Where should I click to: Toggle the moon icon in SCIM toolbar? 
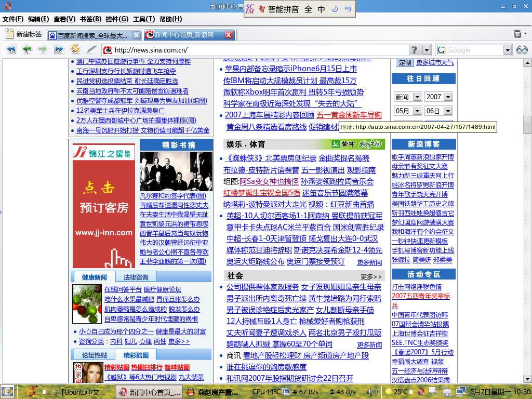tap(335, 9)
